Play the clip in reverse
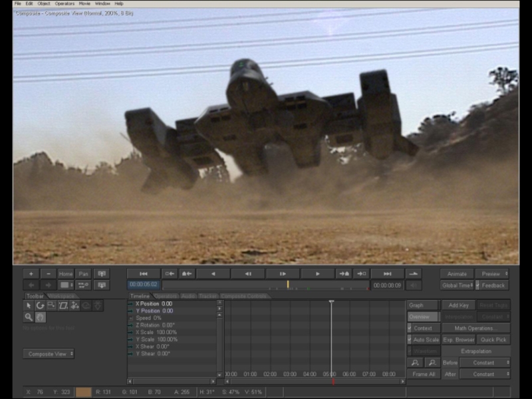 pyautogui.click(x=213, y=274)
